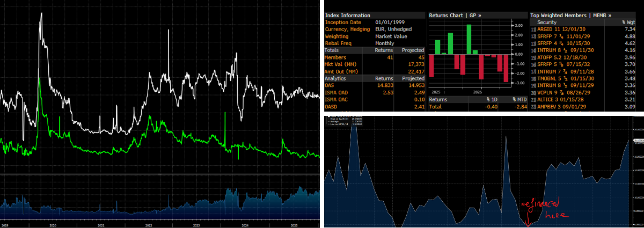The image size is (644, 228).
Task: Click the Members row label
Action: (x=335, y=57)
